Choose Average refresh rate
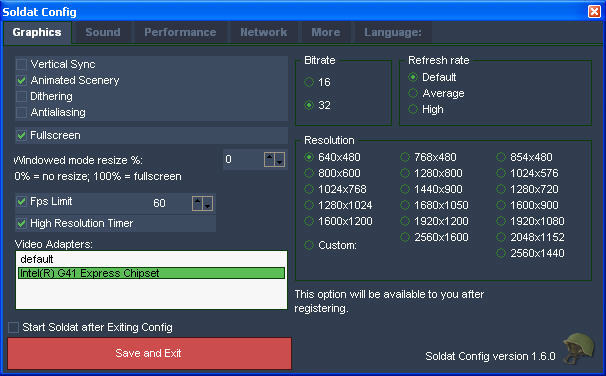The height and width of the screenshot is (376, 606). [x=413, y=93]
